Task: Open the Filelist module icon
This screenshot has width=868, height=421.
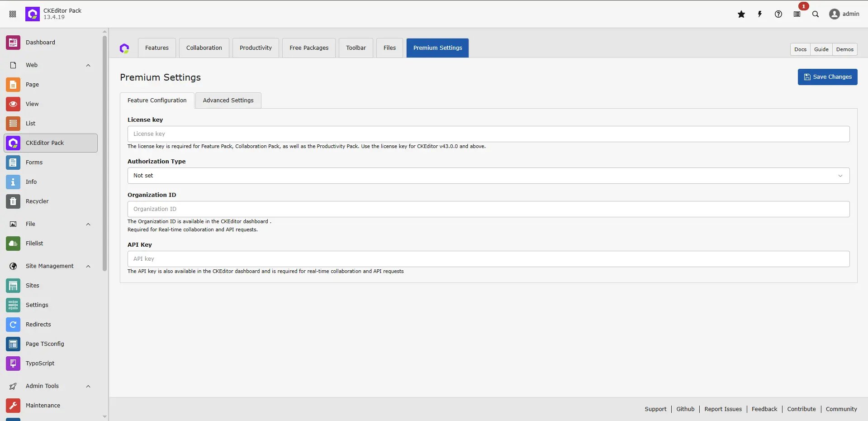Action: point(13,244)
